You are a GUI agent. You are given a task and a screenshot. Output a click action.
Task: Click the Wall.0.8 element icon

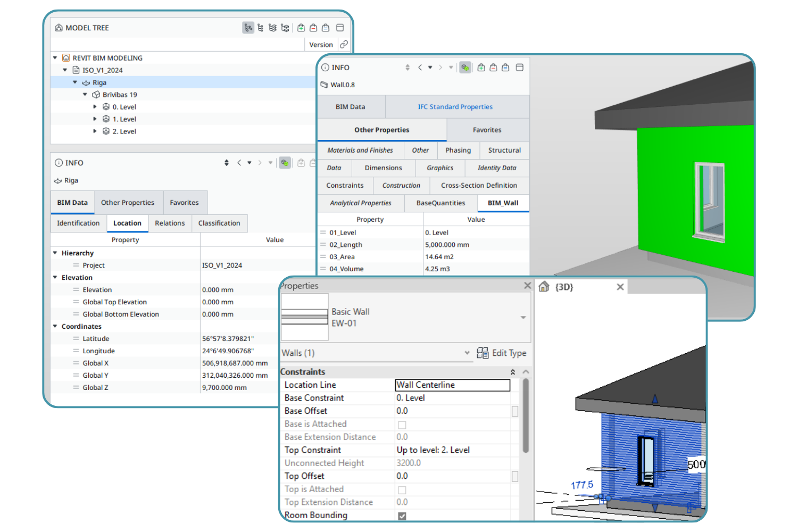coord(324,85)
